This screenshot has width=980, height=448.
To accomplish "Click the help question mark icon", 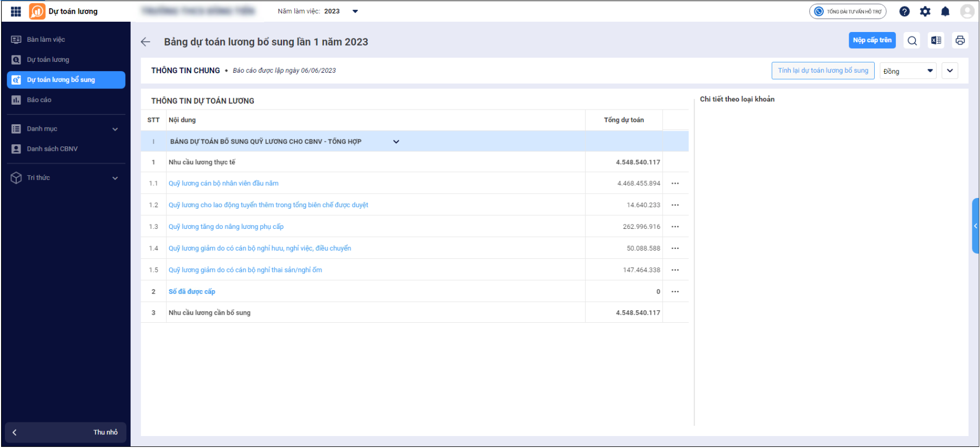I will [905, 11].
